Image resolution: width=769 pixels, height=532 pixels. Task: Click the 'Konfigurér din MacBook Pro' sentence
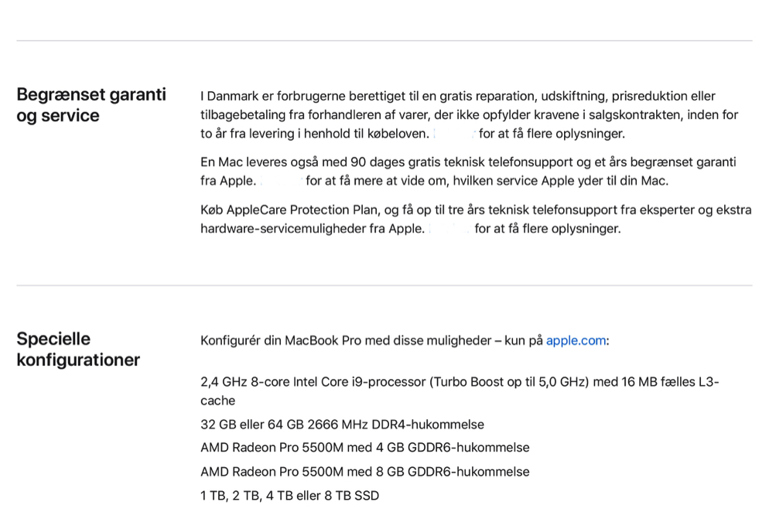tap(371, 340)
